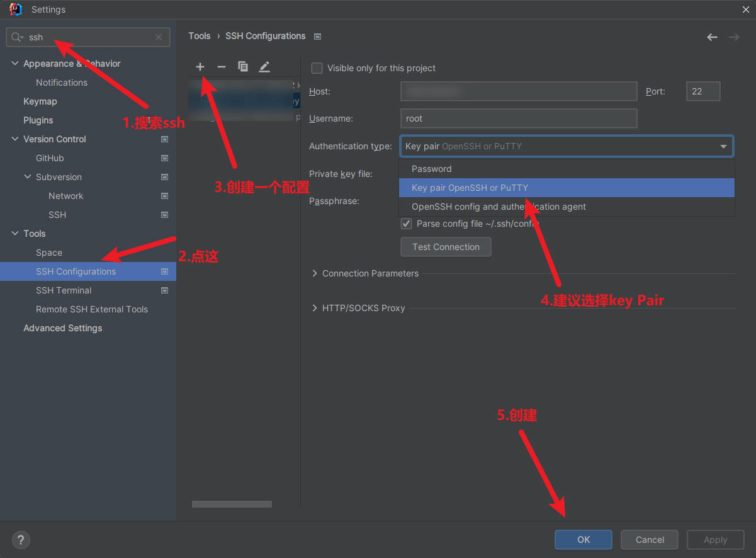This screenshot has width=756, height=558.
Task: Open the help question mark button
Action: click(21, 540)
